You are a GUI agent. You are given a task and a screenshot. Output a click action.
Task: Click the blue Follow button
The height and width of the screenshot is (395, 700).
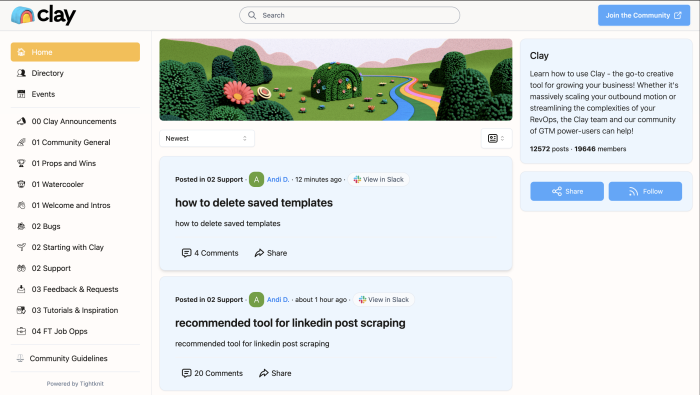(x=645, y=191)
